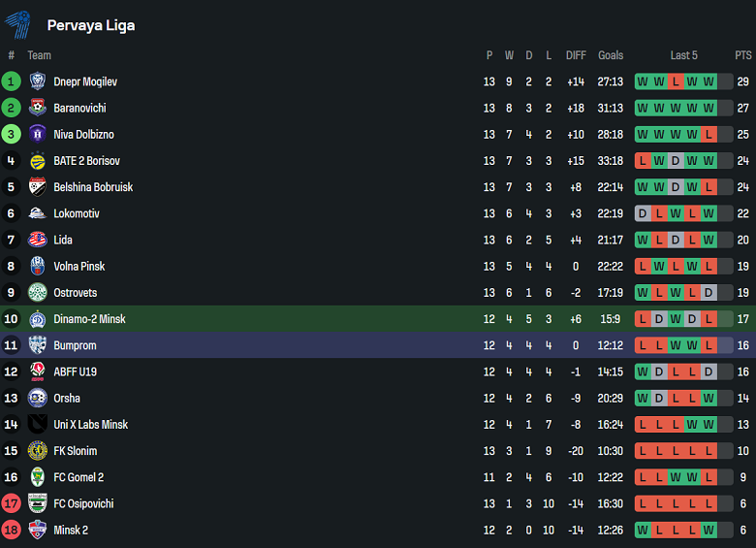Click the Uni X Labs Minsk logo
756x548 pixels.
38,425
